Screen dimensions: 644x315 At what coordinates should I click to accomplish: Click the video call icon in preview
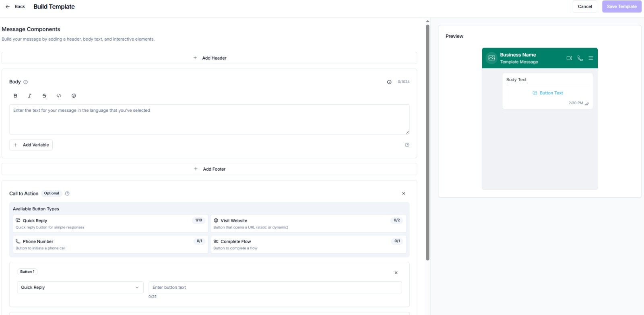tap(569, 58)
